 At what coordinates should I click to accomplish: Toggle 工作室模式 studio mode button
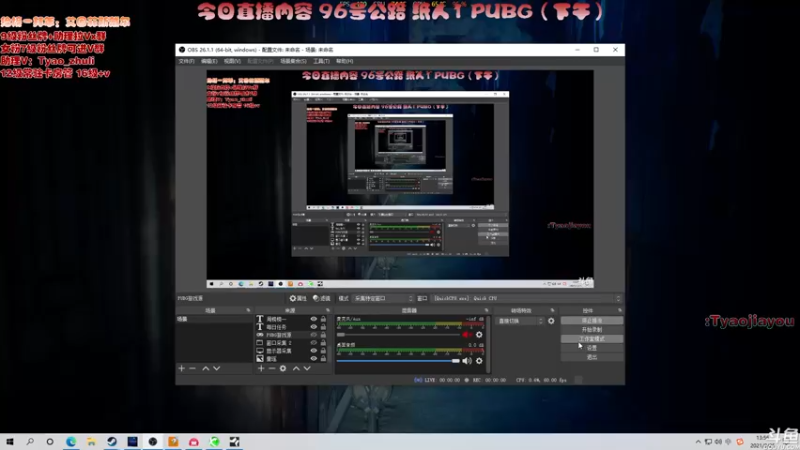pyautogui.click(x=592, y=339)
